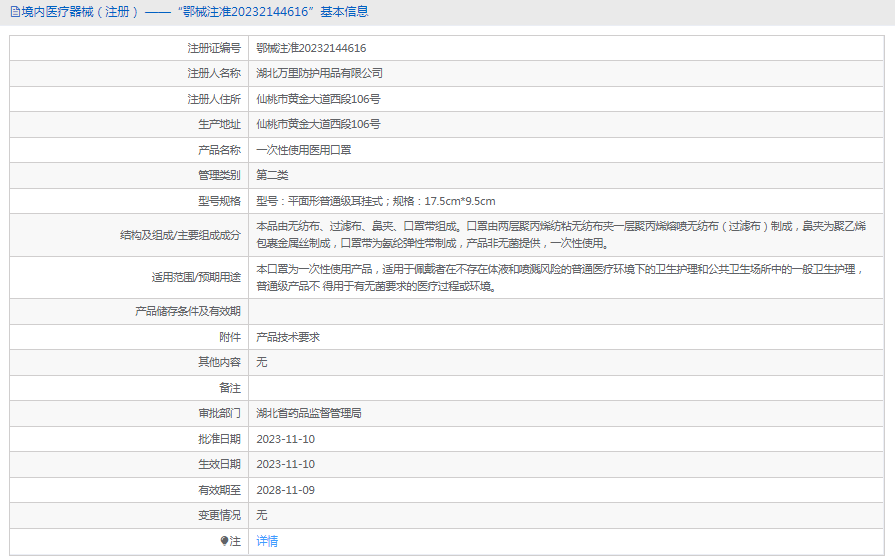Click the 生产地址 address value
Image resolution: width=895 pixels, height=560 pixels.
319,124
